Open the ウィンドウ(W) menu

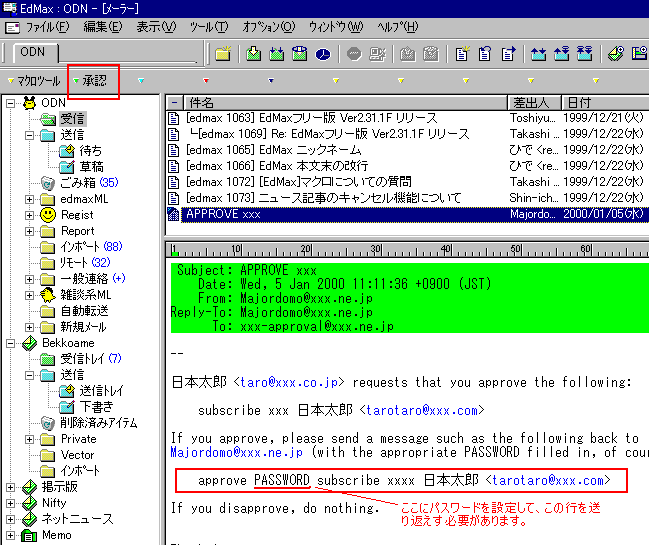coord(336,27)
